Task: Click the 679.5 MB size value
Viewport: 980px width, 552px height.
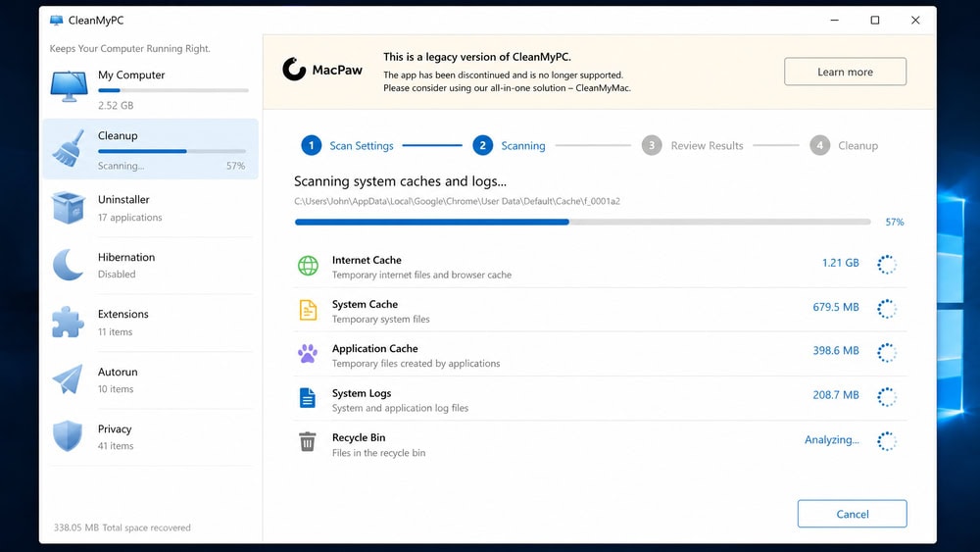Action: [x=836, y=307]
